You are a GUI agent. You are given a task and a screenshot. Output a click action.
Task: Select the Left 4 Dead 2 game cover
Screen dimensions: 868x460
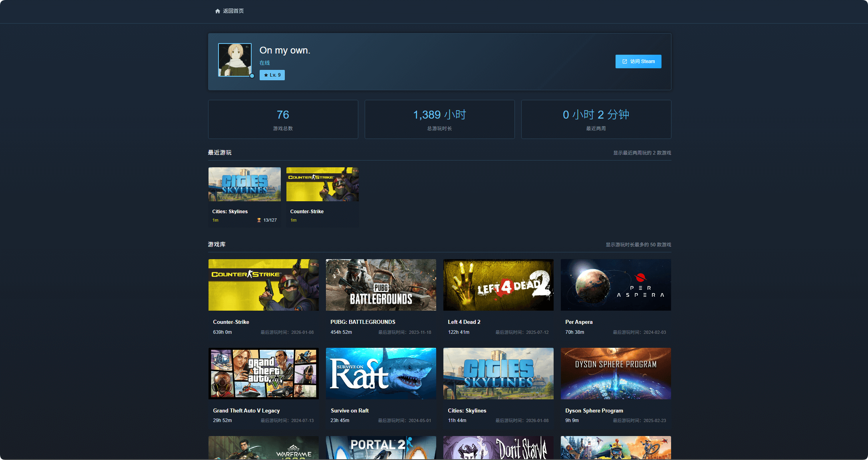498,285
